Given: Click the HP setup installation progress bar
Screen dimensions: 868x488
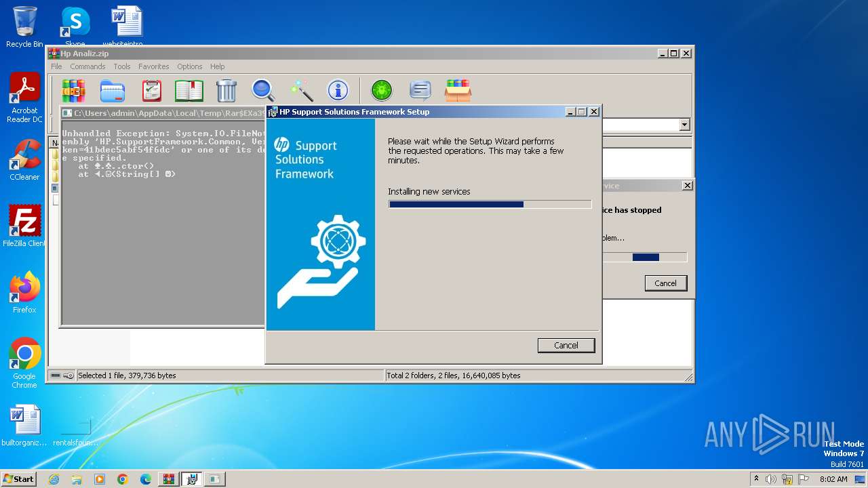Looking at the screenshot, I should click(x=490, y=204).
